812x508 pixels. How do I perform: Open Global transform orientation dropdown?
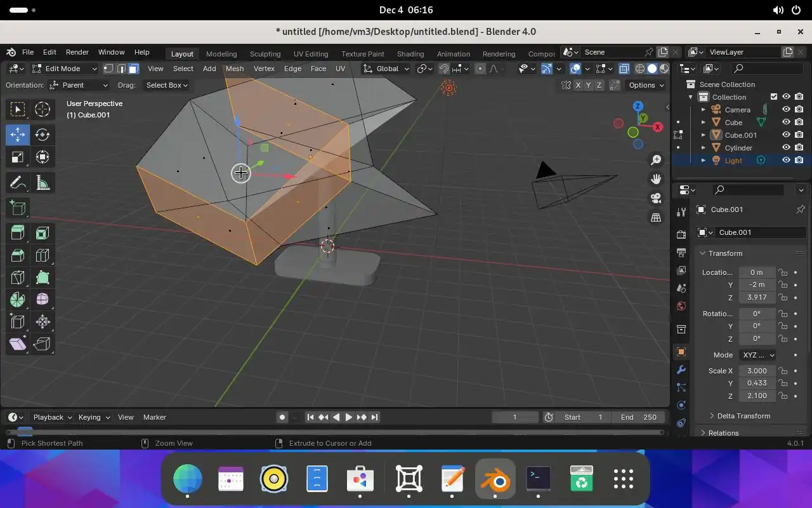point(386,69)
